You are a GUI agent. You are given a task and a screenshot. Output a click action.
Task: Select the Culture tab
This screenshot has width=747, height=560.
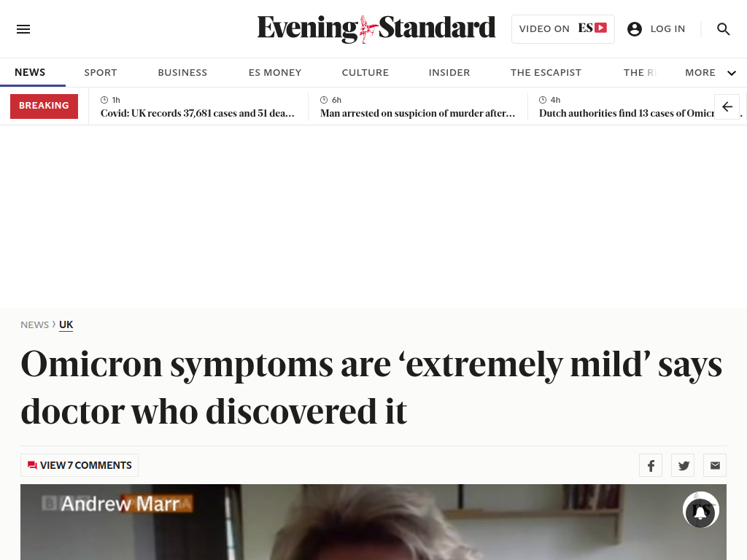[365, 73]
